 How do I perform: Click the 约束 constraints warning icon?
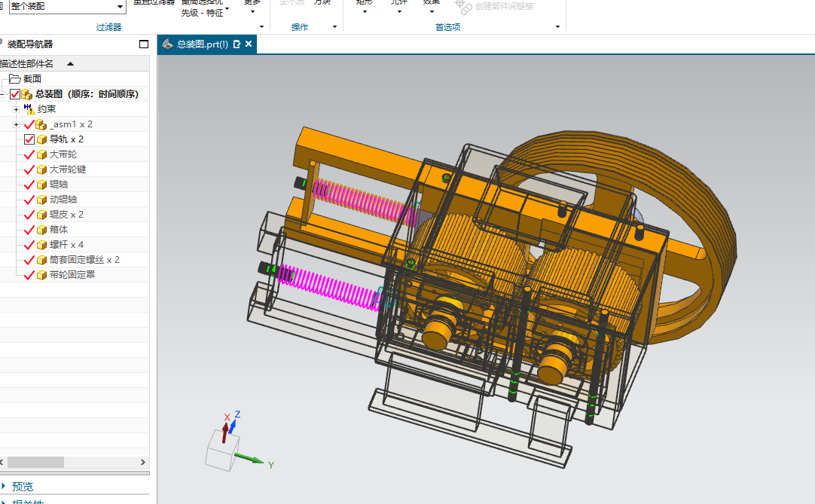29,109
